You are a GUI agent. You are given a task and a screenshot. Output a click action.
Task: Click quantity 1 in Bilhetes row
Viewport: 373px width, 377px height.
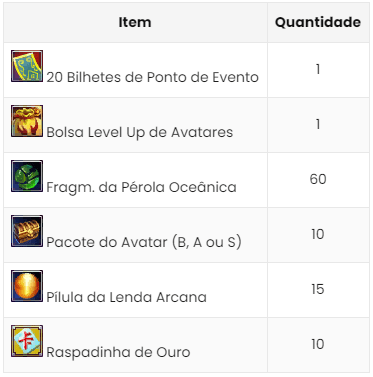(x=318, y=69)
